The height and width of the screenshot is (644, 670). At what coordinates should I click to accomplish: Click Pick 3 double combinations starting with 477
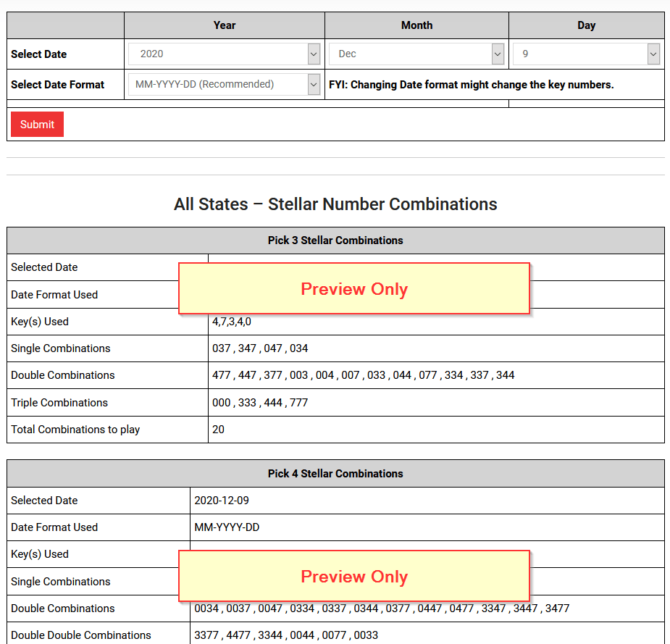pos(363,375)
